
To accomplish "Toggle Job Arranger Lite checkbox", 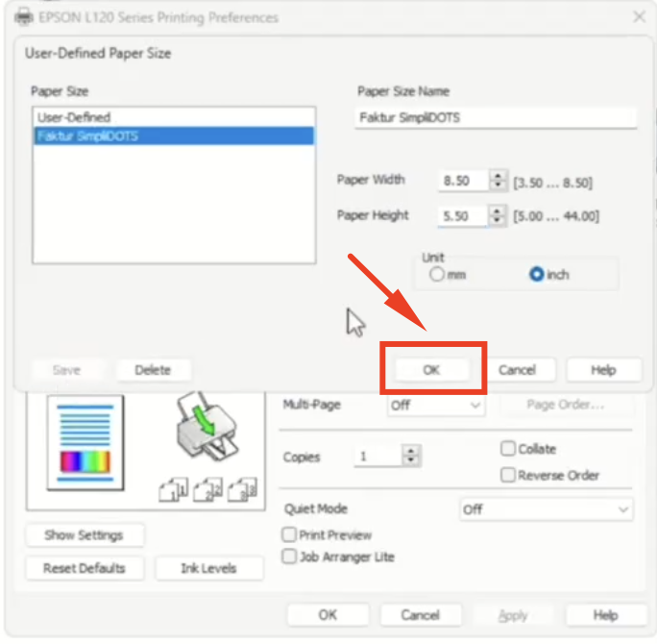I will (289, 557).
